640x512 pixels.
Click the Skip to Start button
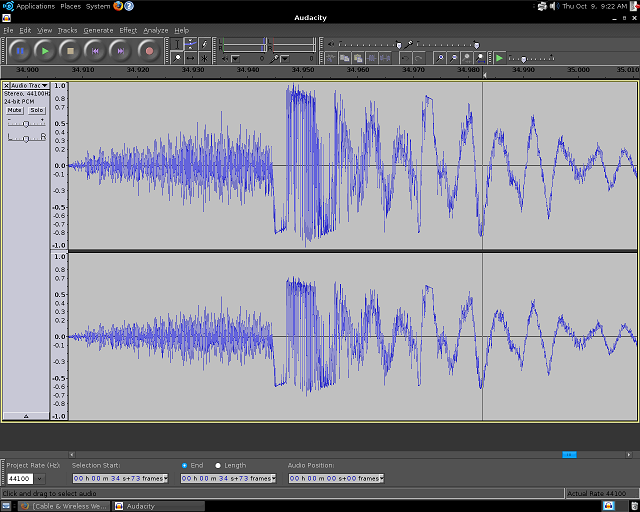coord(97,50)
